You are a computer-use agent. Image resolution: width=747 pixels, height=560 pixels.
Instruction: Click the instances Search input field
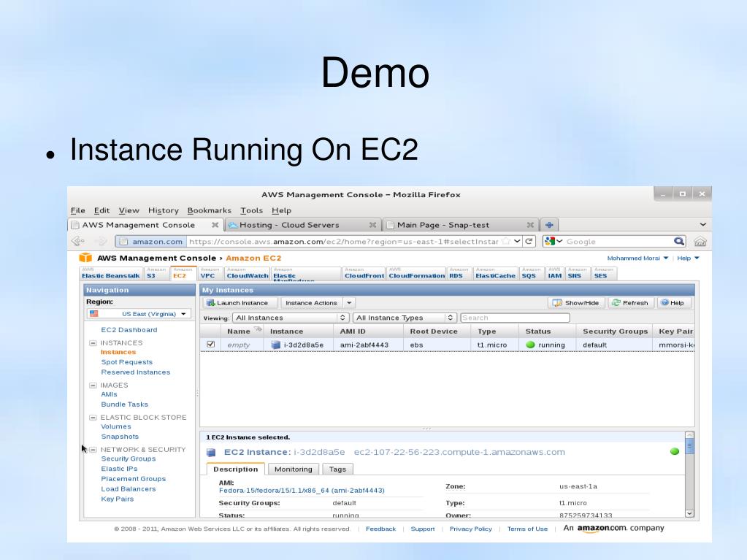click(515, 318)
